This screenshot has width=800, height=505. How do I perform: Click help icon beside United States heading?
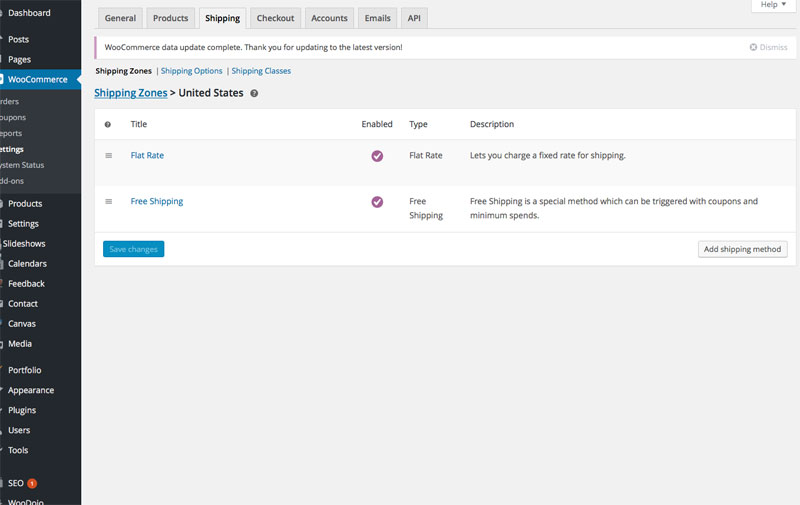pyautogui.click(x=254, y=93)
